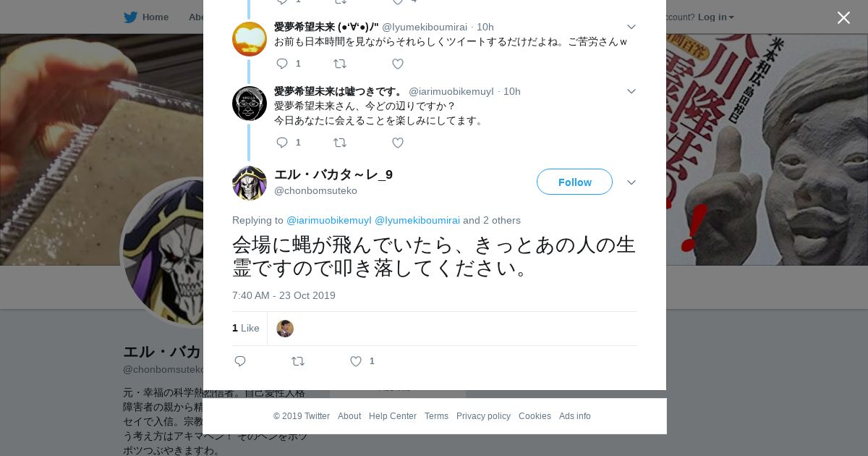The width and height of the screenshot is (868, 456).
Task: Like the tweet from @iarimuobikemuyl
Action: [398, 143]
